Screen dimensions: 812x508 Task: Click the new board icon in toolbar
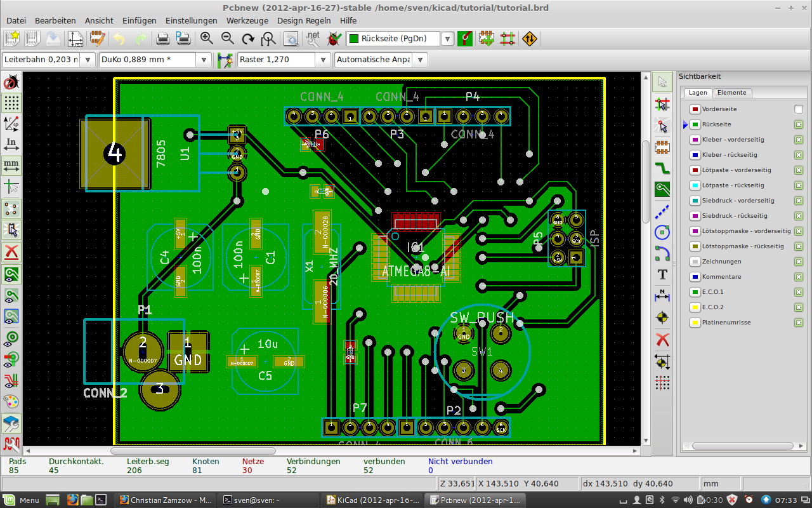(x=11, y=39)
